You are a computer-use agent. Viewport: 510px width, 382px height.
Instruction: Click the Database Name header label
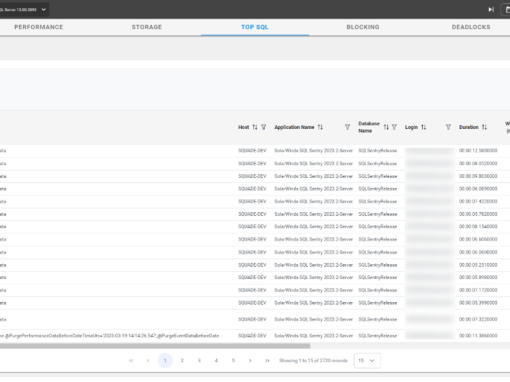point(369,127)
